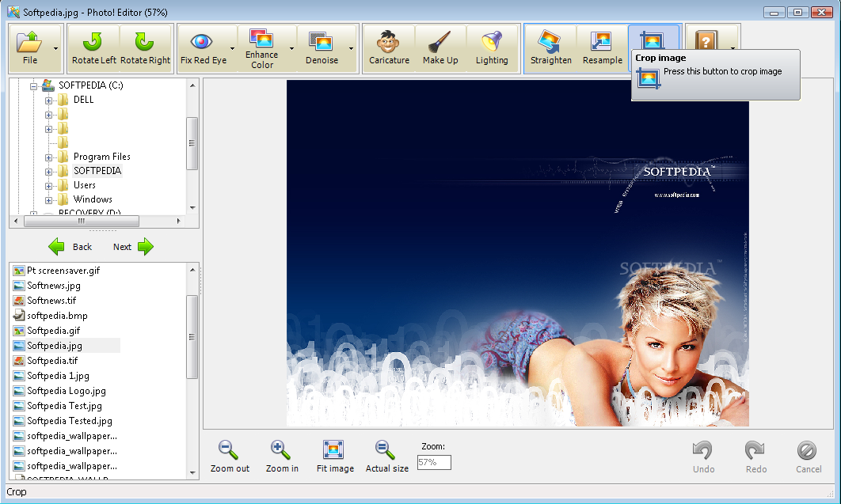841x504 pixels.
Task: Open softpedia.bmp from file list
Action: click(57, 316)
